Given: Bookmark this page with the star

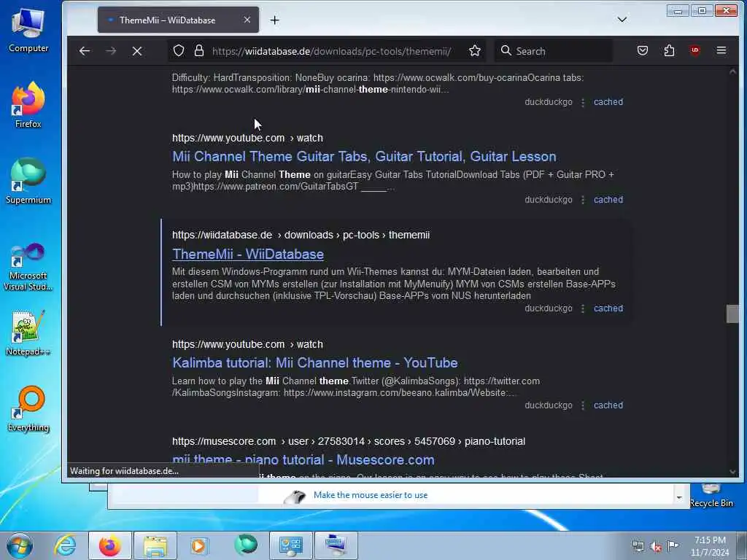Looking at the screenshot, I should point(474,51).
